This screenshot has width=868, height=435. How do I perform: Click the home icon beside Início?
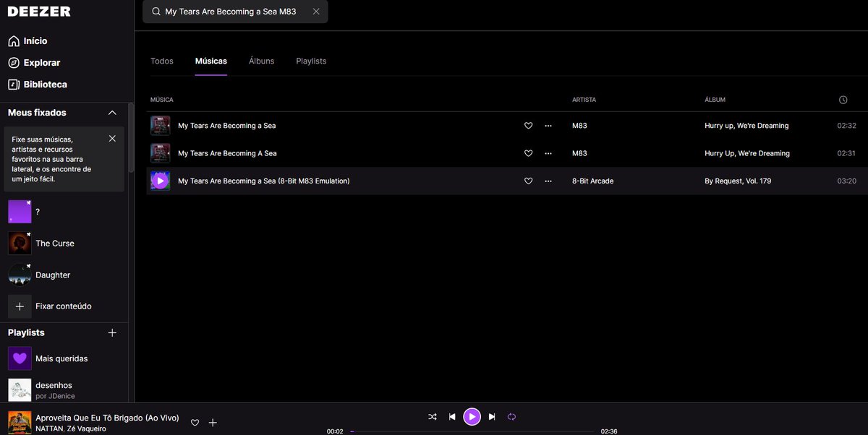click(x=14, y=41)
